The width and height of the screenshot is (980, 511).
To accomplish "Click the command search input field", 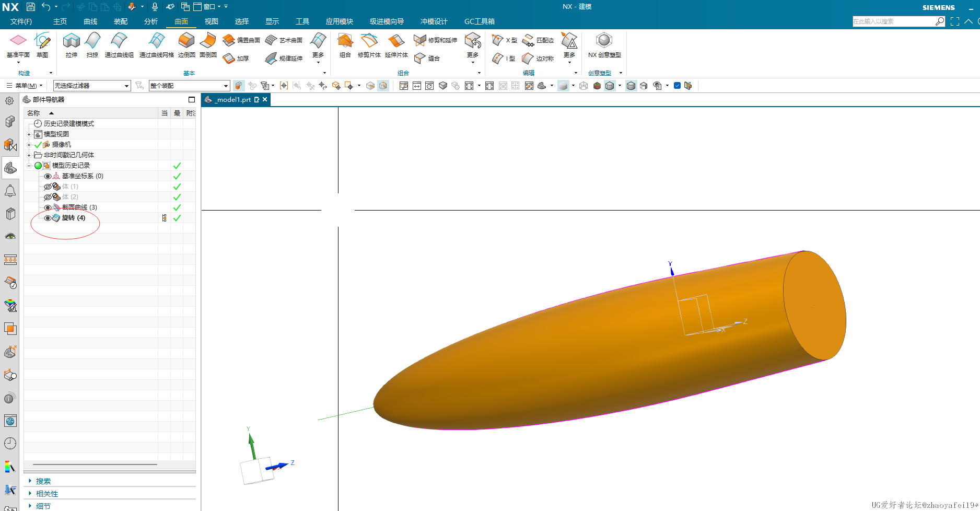I will click(x=894, y=21).
